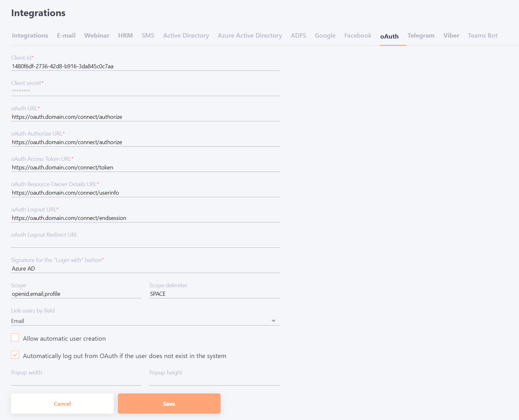Open Facebook integration settings
This screenshot has width=519, height=420.
pos(357,35)
